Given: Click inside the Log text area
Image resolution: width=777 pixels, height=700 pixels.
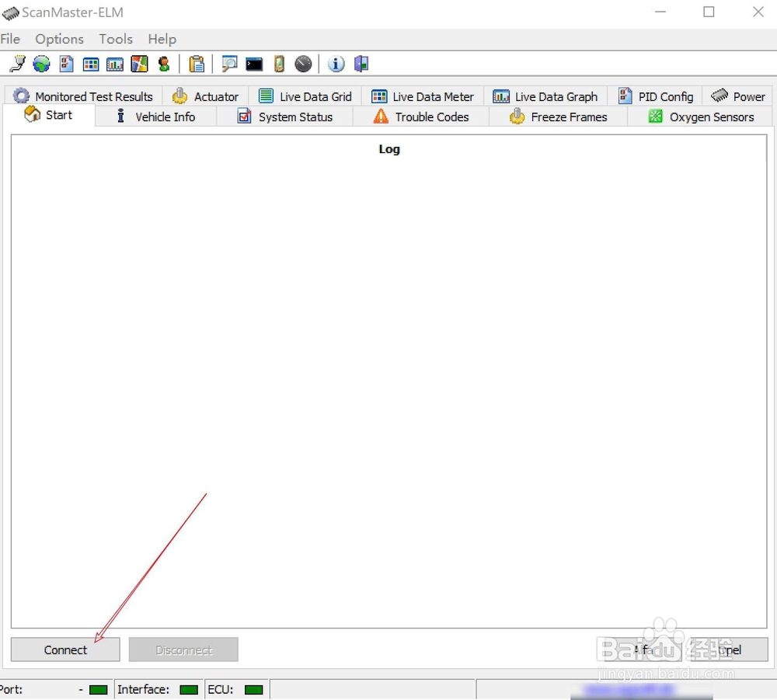Looking at the screenshot, I should [389, 381].
